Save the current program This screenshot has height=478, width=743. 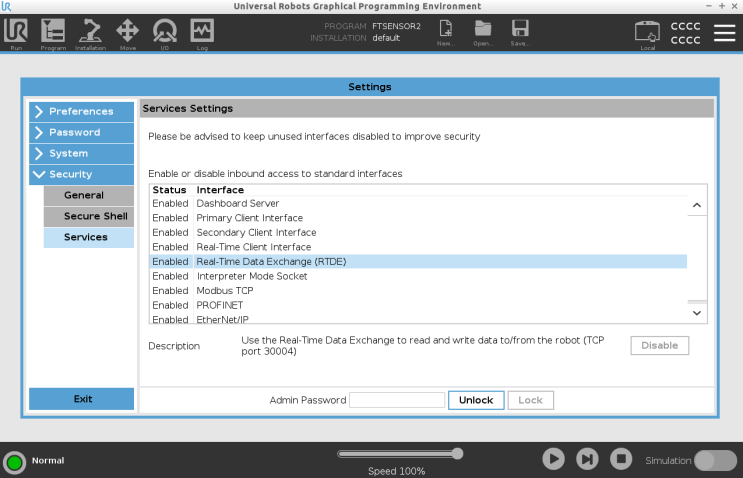[x=520, y=32]
